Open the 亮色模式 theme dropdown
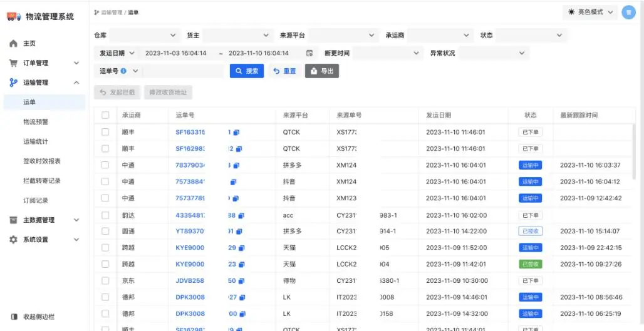 pos(590,13)
